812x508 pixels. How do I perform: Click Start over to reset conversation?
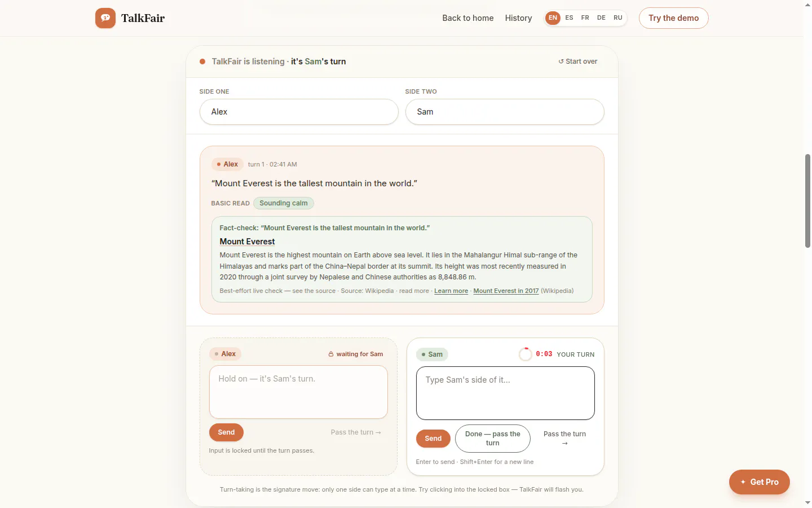pyautogui.click(x=578, y=62)
